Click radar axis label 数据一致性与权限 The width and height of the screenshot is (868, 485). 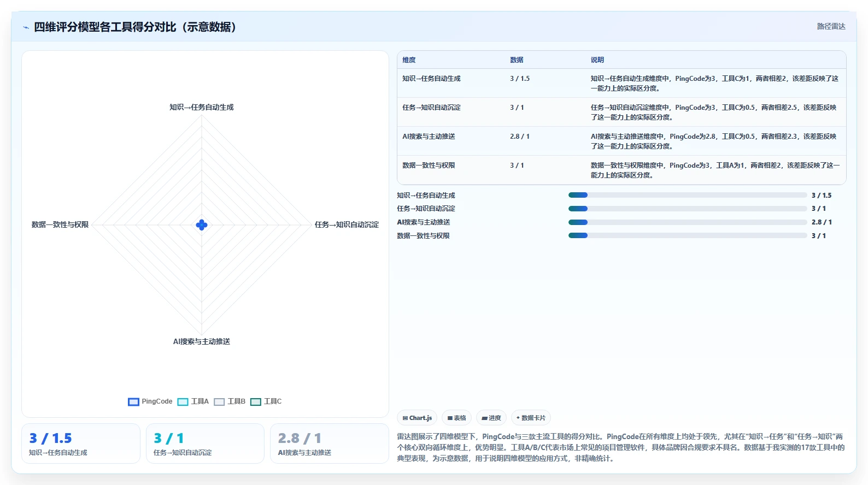click(x=60, y=224)
